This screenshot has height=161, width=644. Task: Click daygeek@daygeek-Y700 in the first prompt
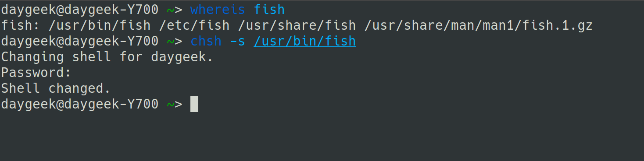click(79, 9)
